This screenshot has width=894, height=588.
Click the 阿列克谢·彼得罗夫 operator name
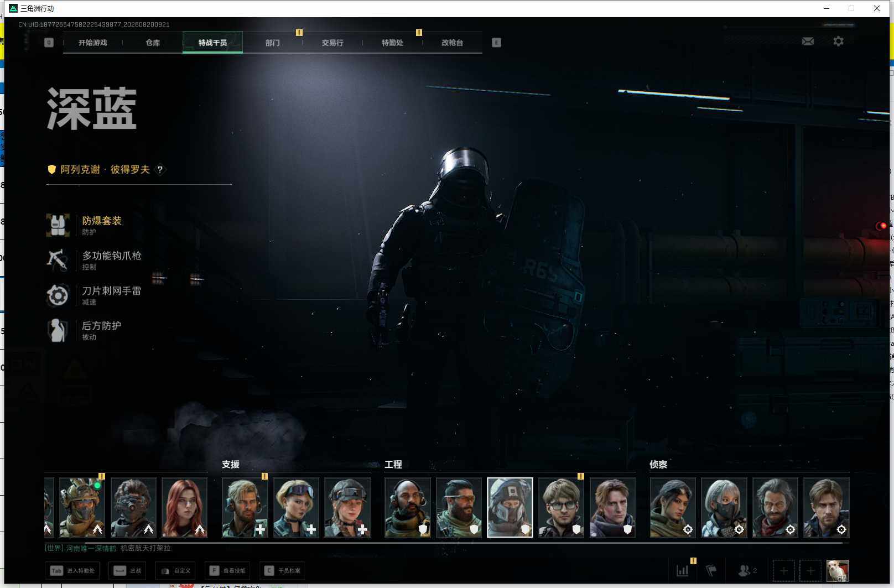[105, 170]
